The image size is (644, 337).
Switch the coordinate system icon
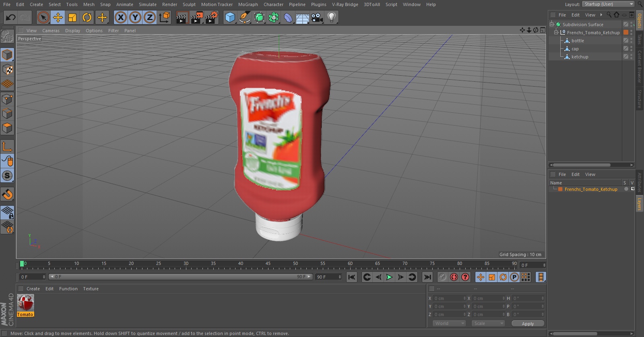(x=165, y=17)
